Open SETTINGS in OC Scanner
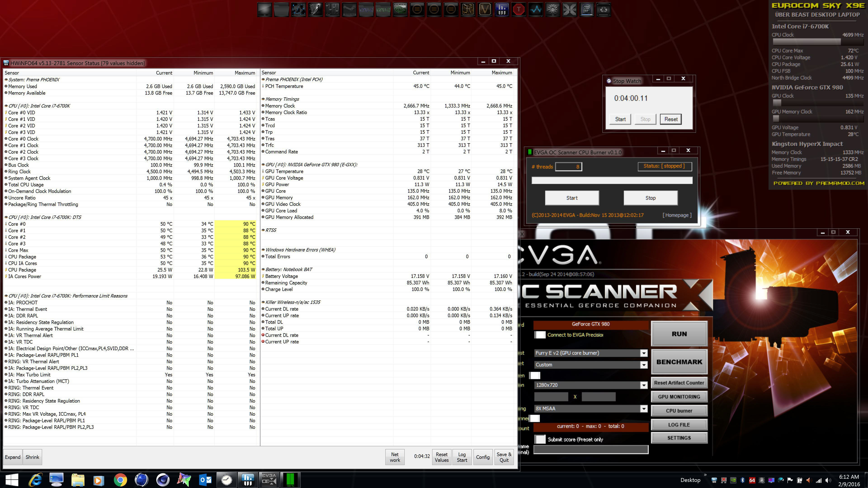 tap(679, 438)
